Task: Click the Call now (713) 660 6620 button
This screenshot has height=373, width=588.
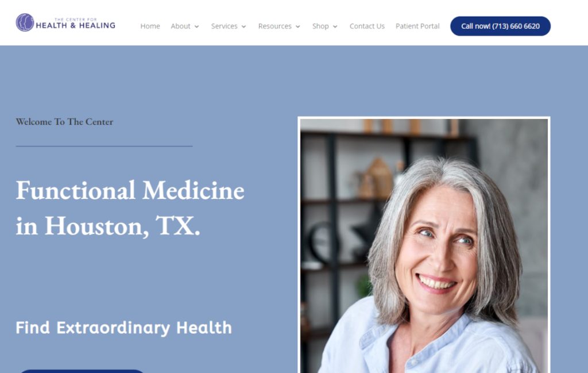Action: [500, 26]
